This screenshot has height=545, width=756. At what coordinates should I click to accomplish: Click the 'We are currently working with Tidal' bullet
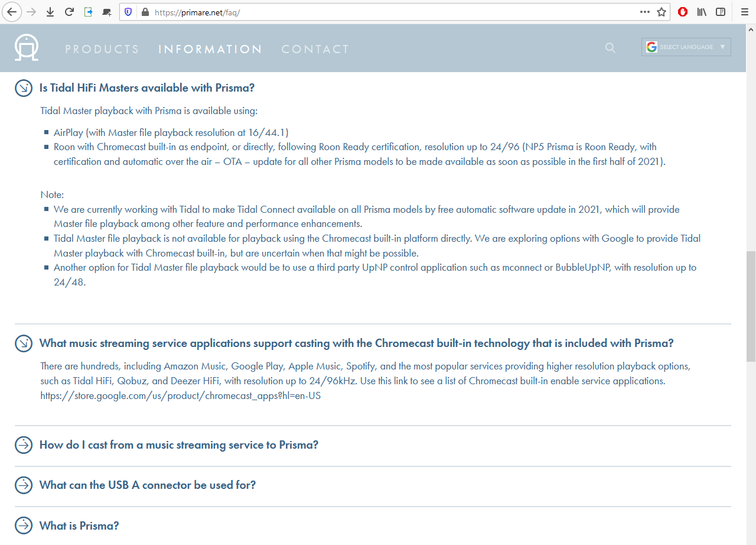tap(367, 216)
